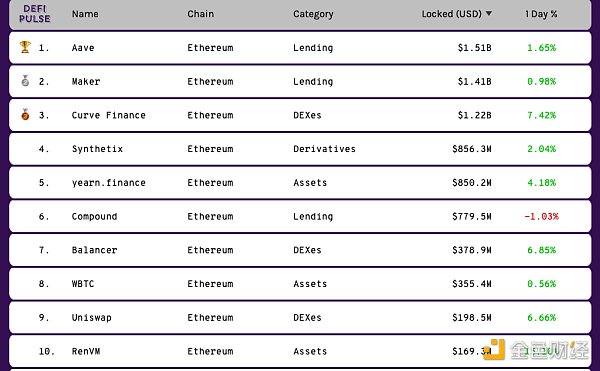The height and width of the screenshot is (371, 600).
Task: Click Compound's -1.03% daily change value
Action: (x=541, y=216)
